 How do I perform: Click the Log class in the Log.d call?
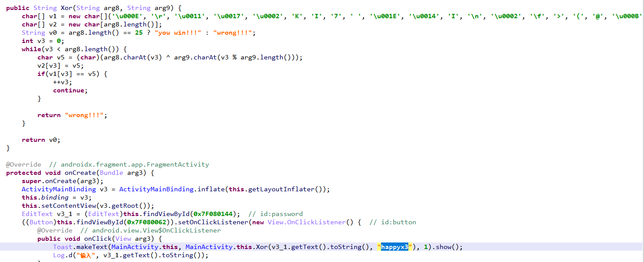[x=59, y=255]
